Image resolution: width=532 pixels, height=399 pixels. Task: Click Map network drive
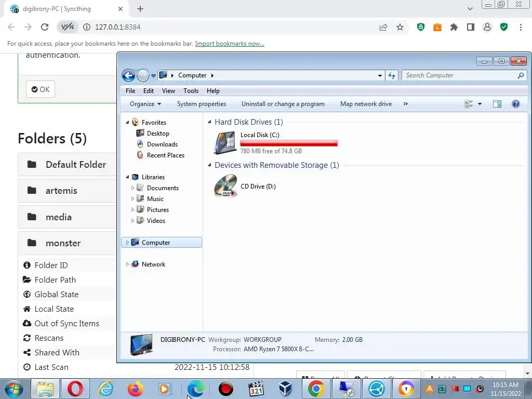(x=366, y=104)
